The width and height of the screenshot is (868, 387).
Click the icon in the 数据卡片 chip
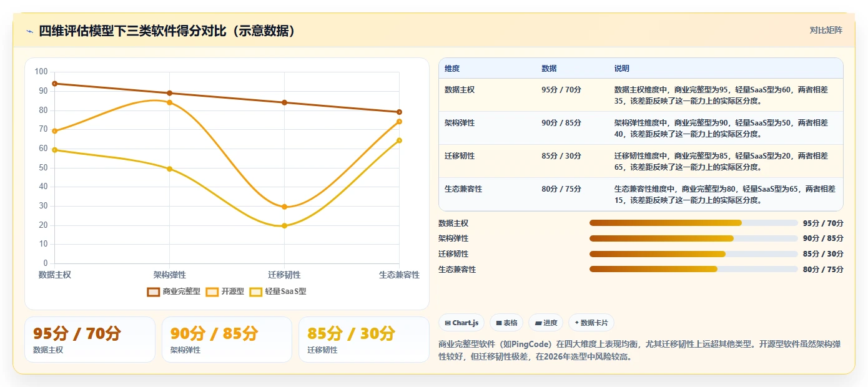coord(576,323)
